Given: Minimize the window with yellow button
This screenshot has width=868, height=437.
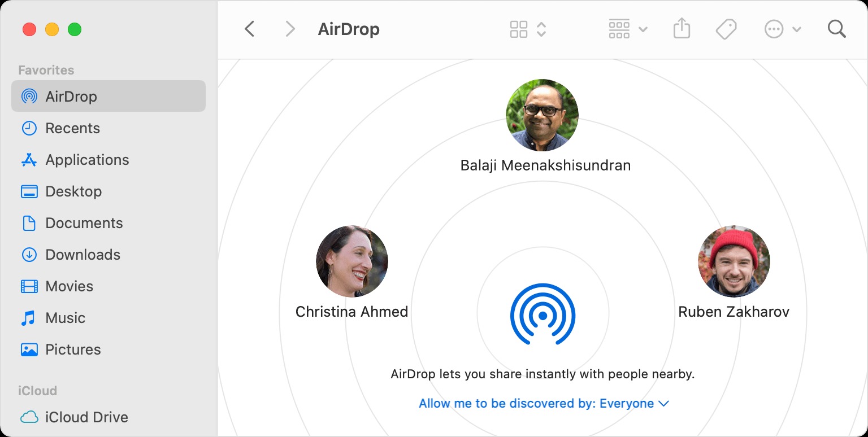Looking at the screenshot, I should coord(52,29).
